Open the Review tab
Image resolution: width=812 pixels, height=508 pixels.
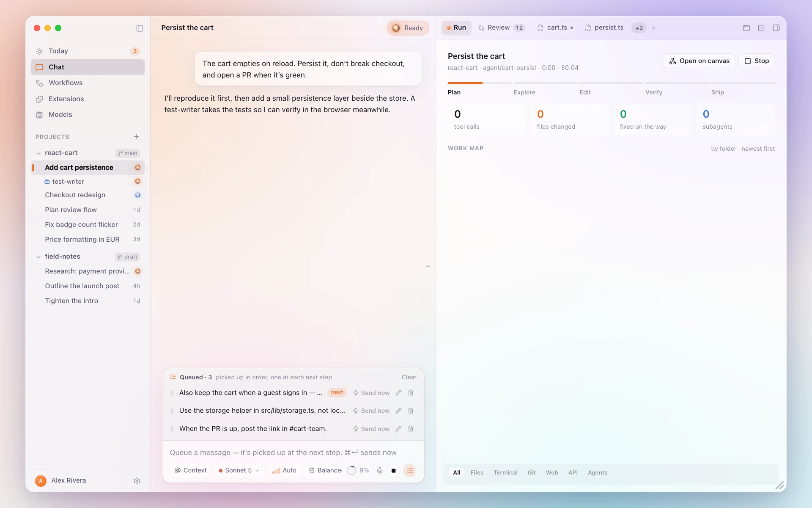(501, 28)
